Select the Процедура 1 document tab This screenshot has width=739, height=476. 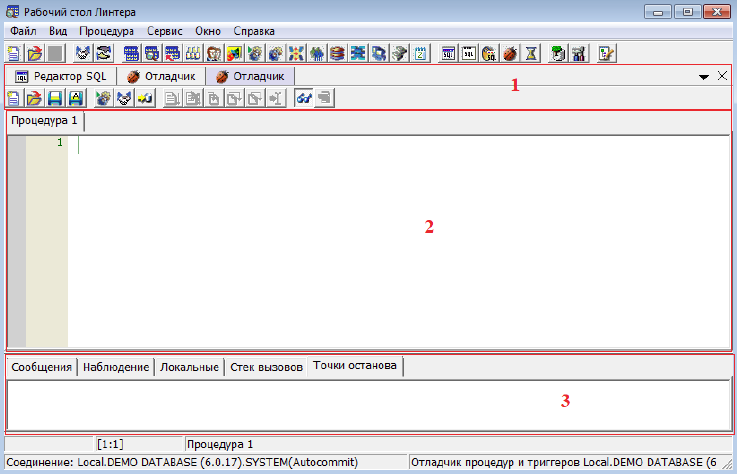(44, 121)
